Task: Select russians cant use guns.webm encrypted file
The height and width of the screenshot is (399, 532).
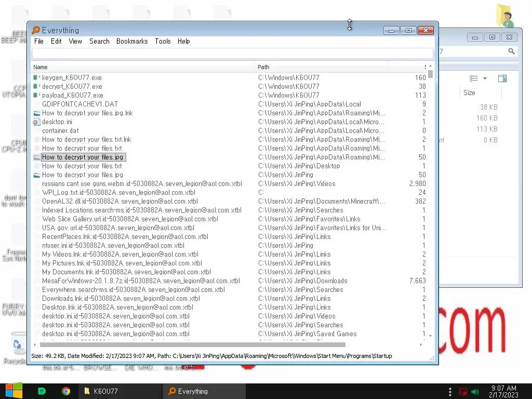Action: point(142,183)
